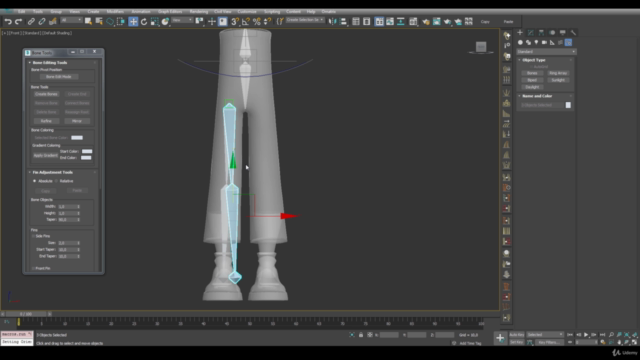Click the Biped button in Object Type
640x360 pixels.
[532, 80]
